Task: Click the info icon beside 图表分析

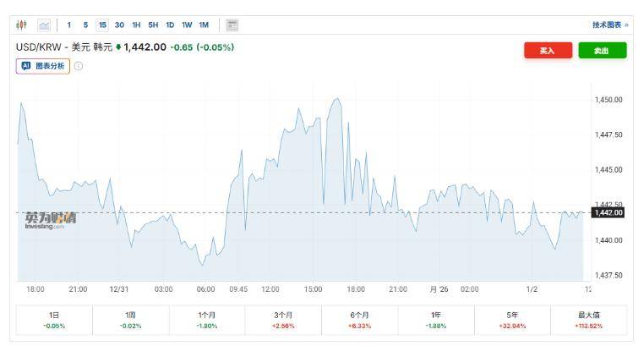Action: click(79, 66)
